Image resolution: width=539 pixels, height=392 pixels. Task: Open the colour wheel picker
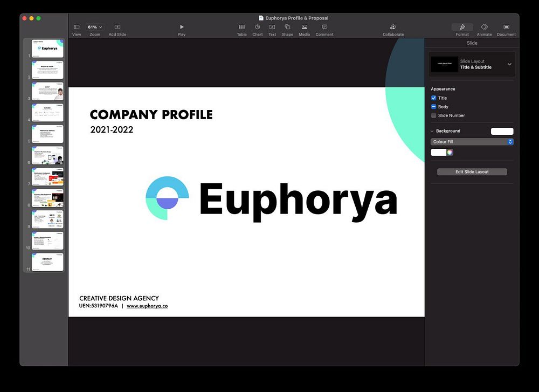[450, 153]
